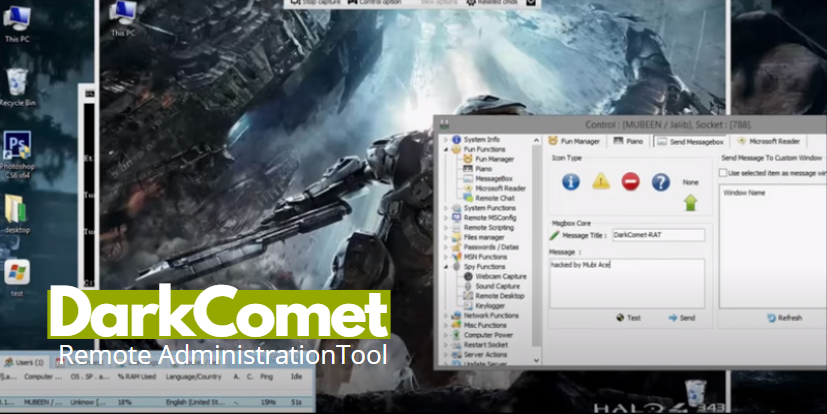This screenshot has width=827, height=414.
Task: Expand the Misc Functions tree node
Action: coord(446,325)
